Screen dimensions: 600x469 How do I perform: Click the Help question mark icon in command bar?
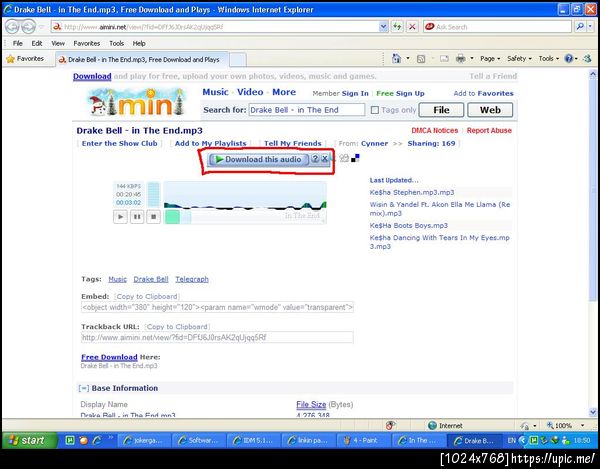click(569, 59)
